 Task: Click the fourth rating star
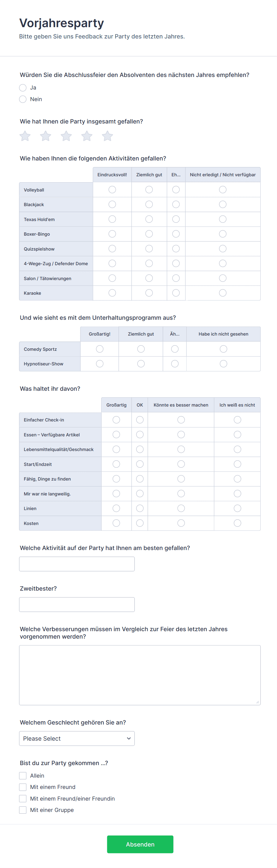[87, 136]
